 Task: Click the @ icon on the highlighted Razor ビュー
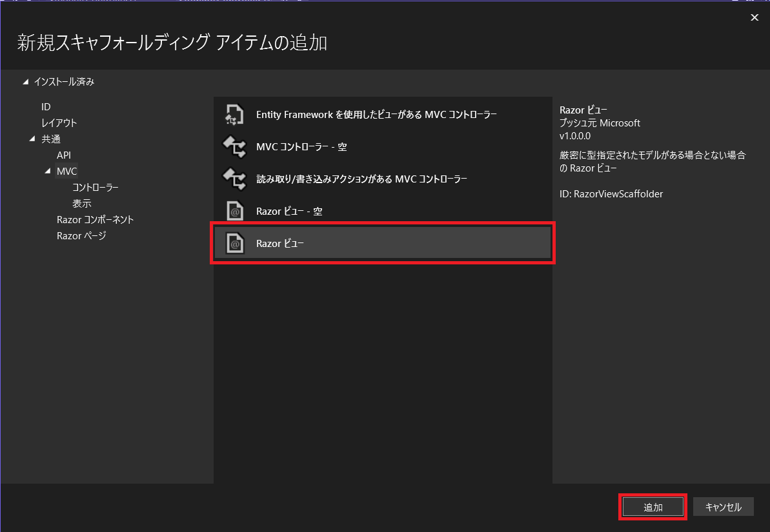click(234, 243)
